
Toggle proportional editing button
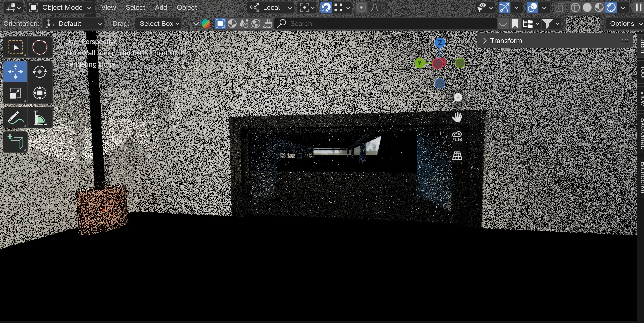click(x=361, y=7)
